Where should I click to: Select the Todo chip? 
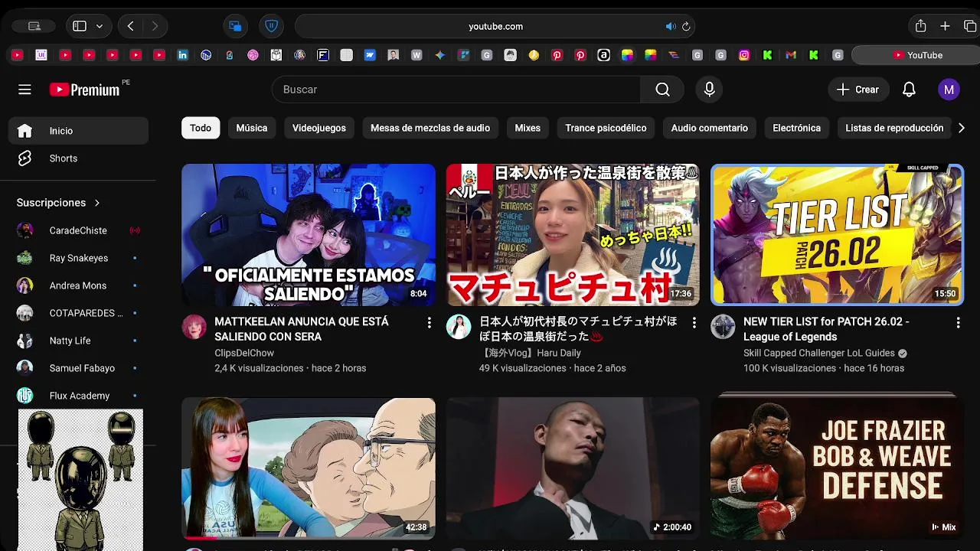click(x=201, y=128)
